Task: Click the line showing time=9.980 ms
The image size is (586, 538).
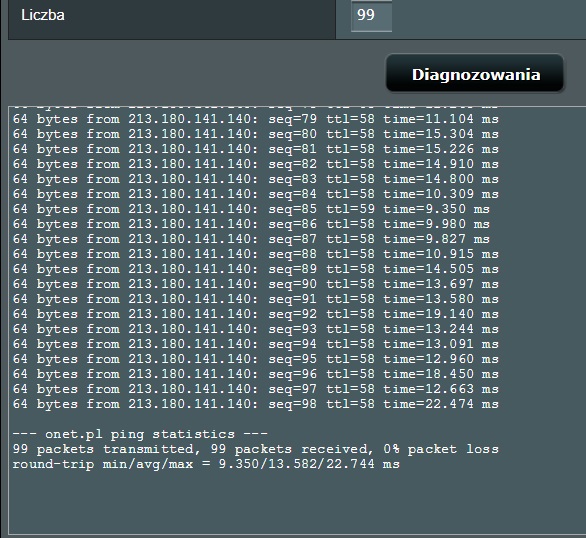Action: click(251, 224)
